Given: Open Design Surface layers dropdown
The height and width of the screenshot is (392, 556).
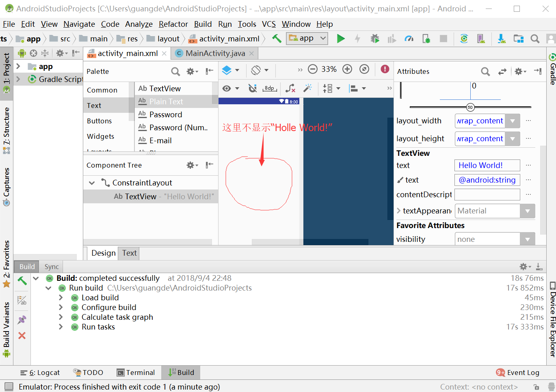Looking at the screenshot, I should (x=230, y=70).
